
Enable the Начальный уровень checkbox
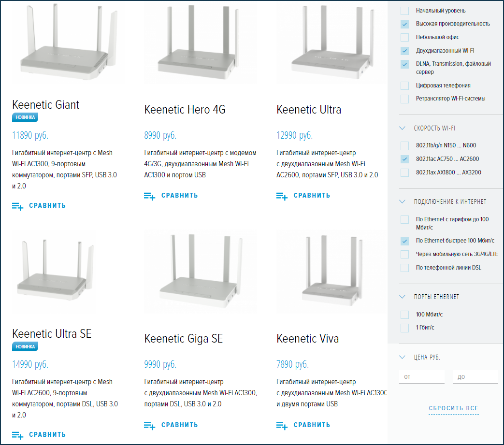point(404,11)
